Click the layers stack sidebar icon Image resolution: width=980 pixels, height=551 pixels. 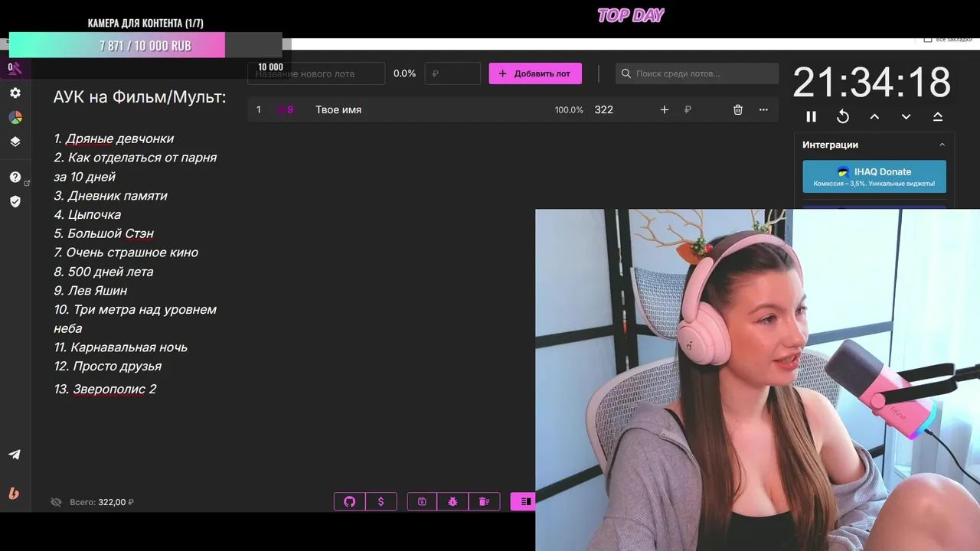15,142
